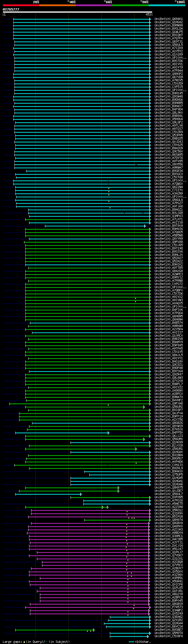Click the AV765777 query name
The height and width of the screenshot is (644, 188).
point(11,9)
